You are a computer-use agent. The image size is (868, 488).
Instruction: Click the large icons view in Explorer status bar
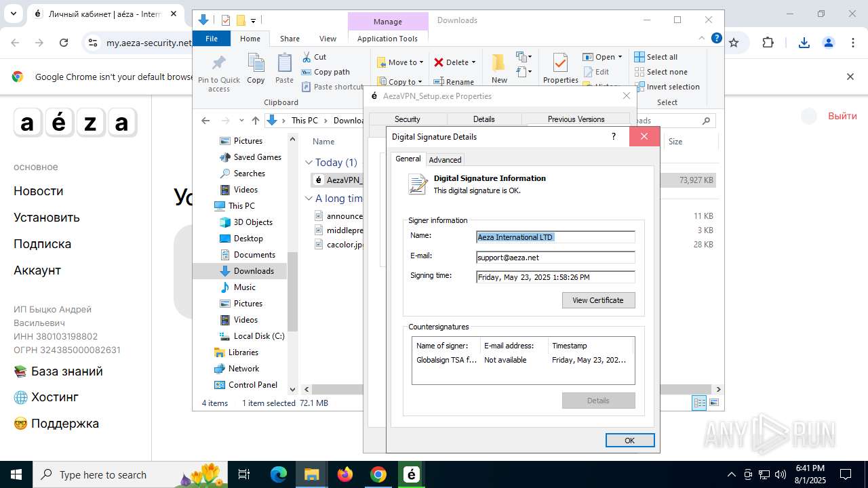click(x=713, y=403)
